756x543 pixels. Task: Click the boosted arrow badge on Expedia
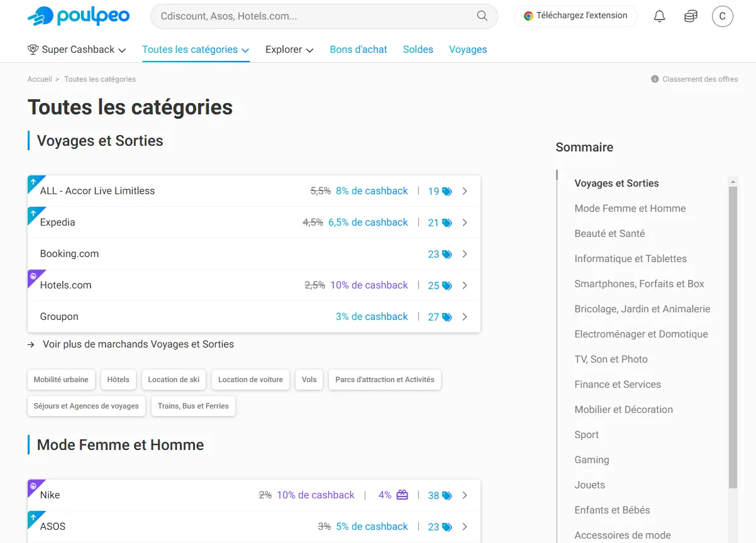tap(34, 213)
